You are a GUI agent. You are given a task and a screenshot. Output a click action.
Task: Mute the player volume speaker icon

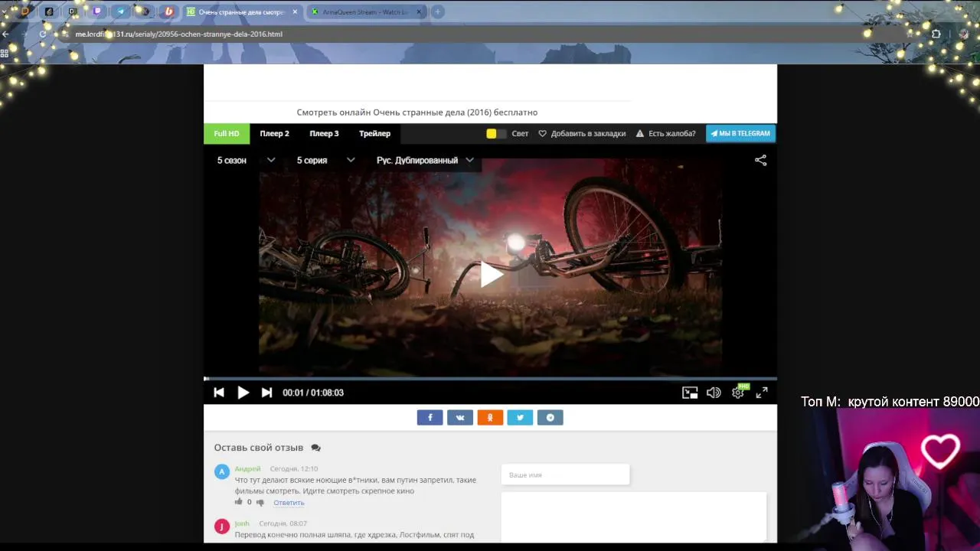pyautogui.click(x=714, y=393)
